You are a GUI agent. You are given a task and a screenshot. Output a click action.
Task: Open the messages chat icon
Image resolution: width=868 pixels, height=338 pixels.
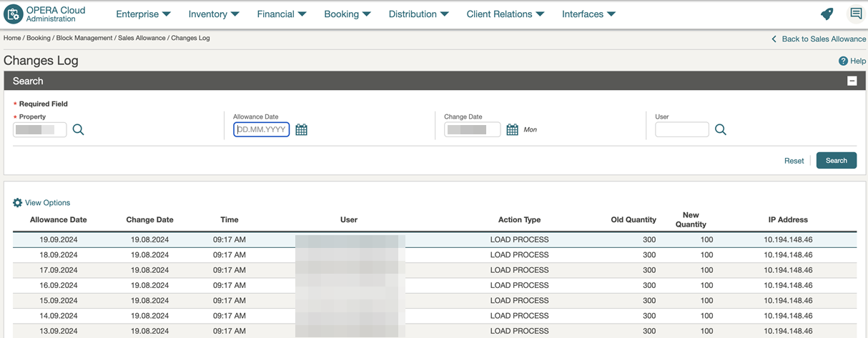855,14
